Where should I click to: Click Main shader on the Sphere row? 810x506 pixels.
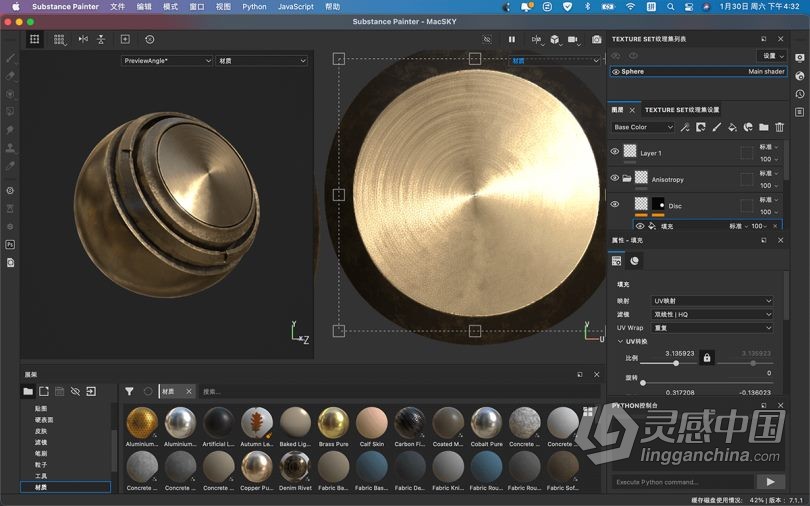pyautogui.click(x=766, y=72)
